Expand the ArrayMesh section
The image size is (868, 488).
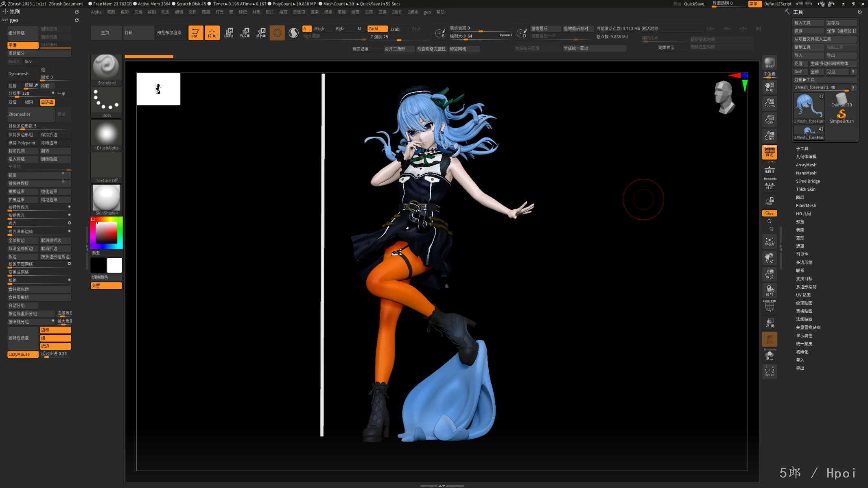[806, 165]
